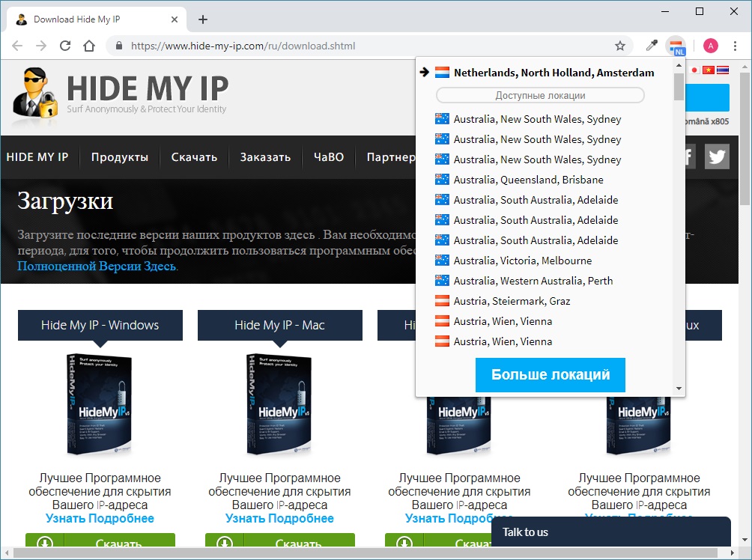Open a new browser tab

click(x=203, y=19)
